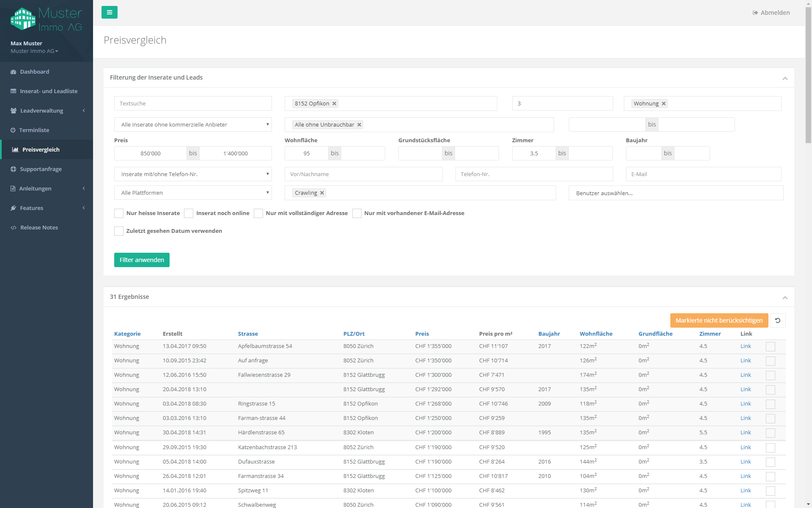The height and width of the screenshot is (508, 812).
Task: Sort results by PLZ/Ort column
Action: (354, 334)
